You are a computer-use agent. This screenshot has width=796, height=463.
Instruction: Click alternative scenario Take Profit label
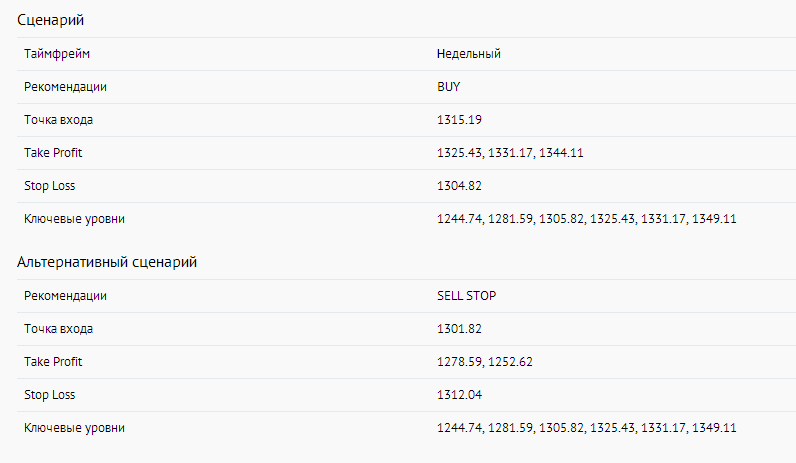(53, 362)
